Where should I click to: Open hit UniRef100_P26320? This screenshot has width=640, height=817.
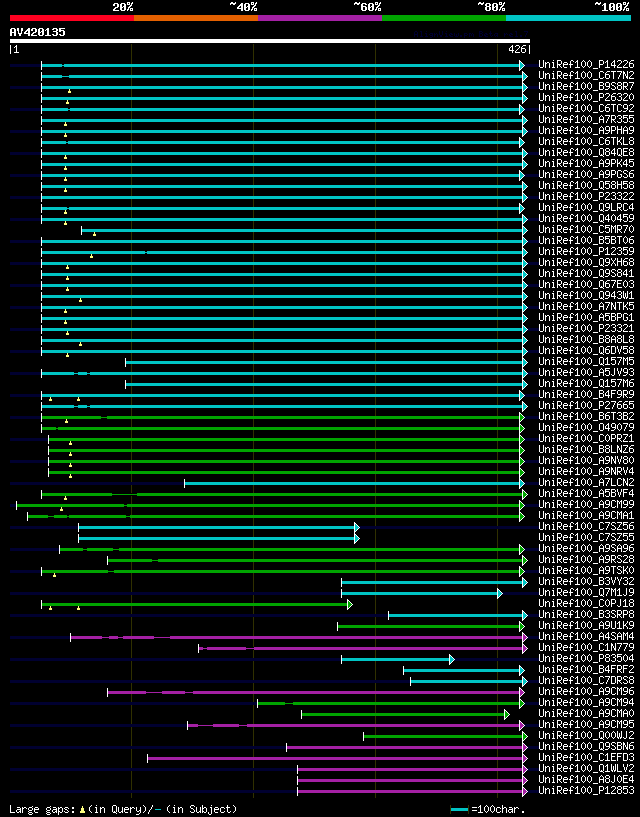[586, 97]
